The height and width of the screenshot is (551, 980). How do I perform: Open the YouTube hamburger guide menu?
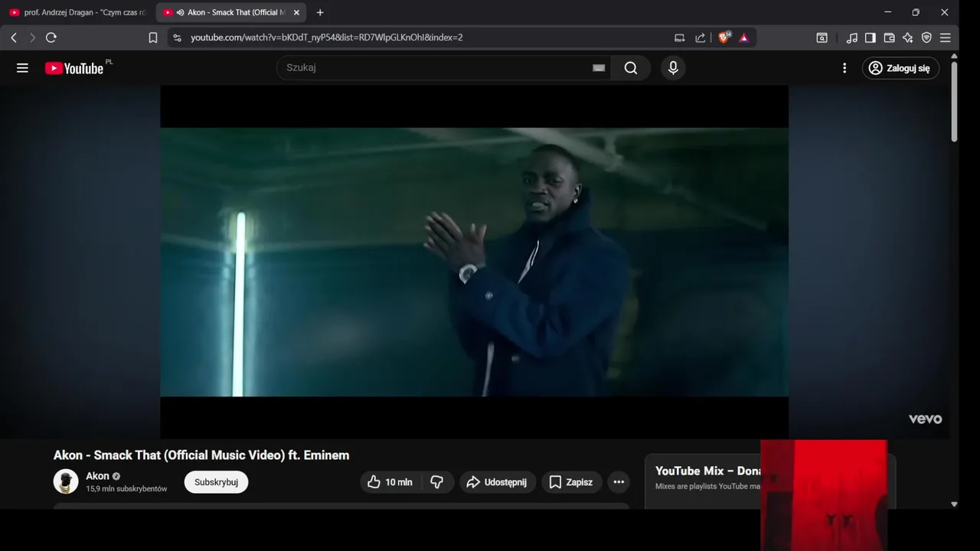[22, 68]
